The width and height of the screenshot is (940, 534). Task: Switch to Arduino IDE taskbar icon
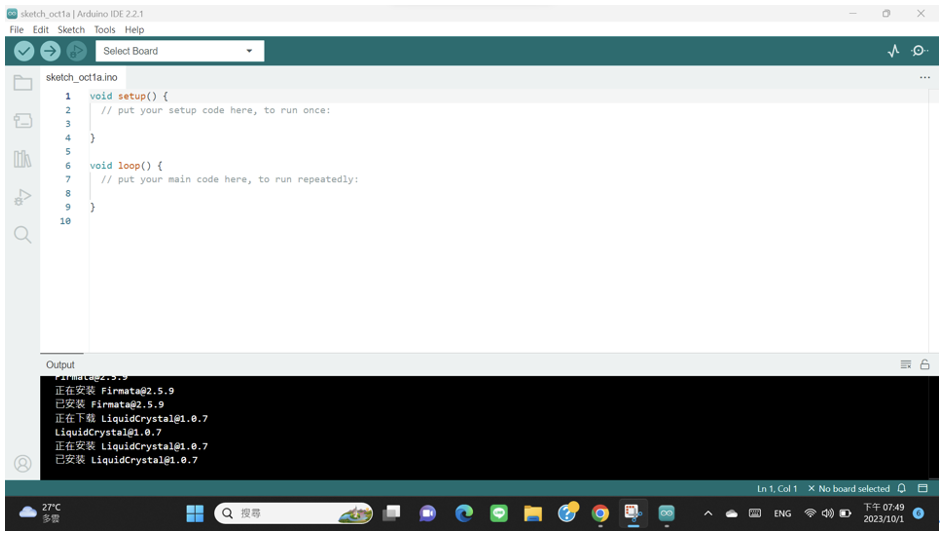(667, 513)
